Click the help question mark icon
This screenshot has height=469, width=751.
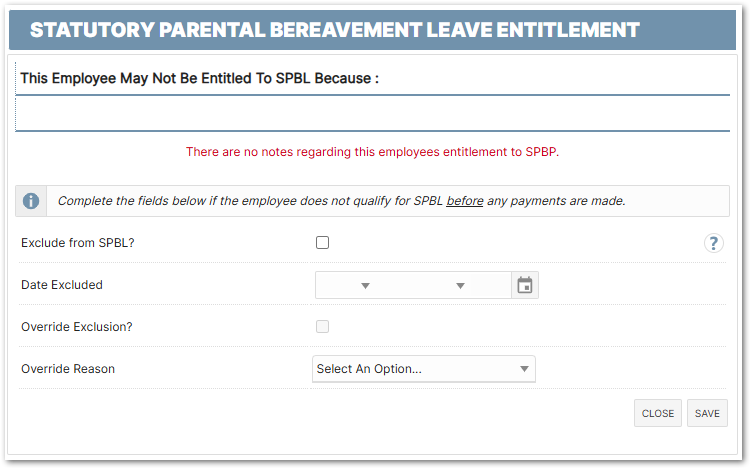point(713,243)
